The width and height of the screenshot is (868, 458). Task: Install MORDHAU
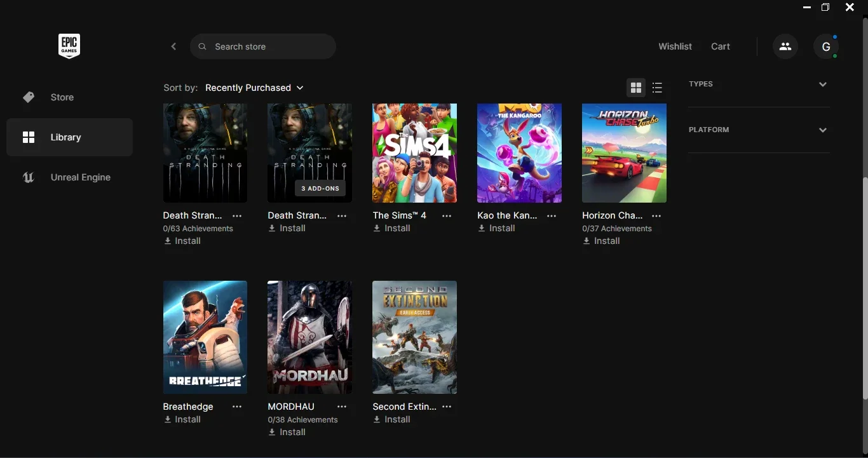(287, 432)
